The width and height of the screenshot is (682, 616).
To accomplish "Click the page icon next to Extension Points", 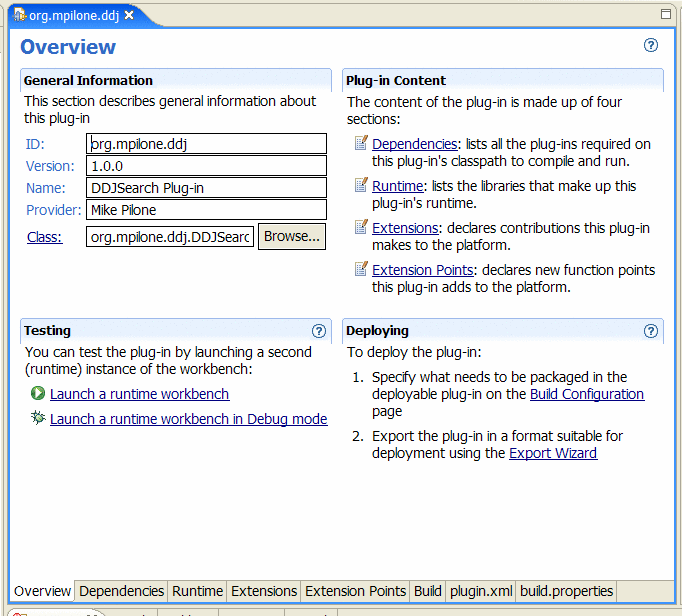I will tap(361, 269).
